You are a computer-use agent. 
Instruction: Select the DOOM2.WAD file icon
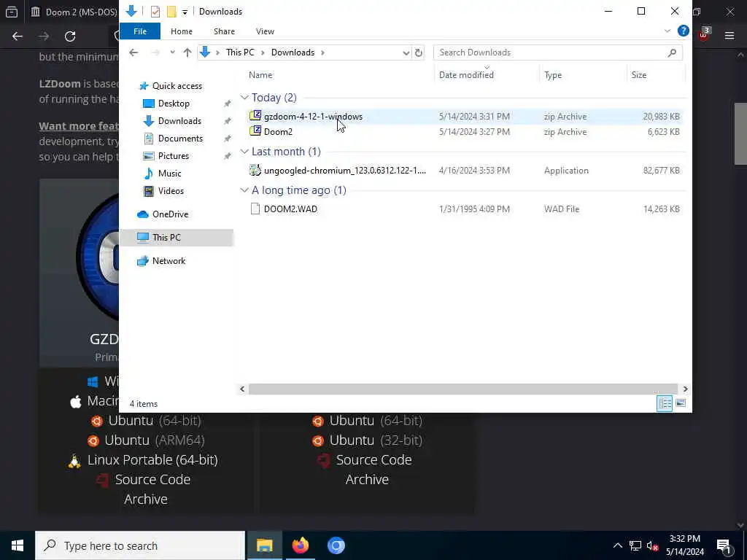click(x=255, y=209)
